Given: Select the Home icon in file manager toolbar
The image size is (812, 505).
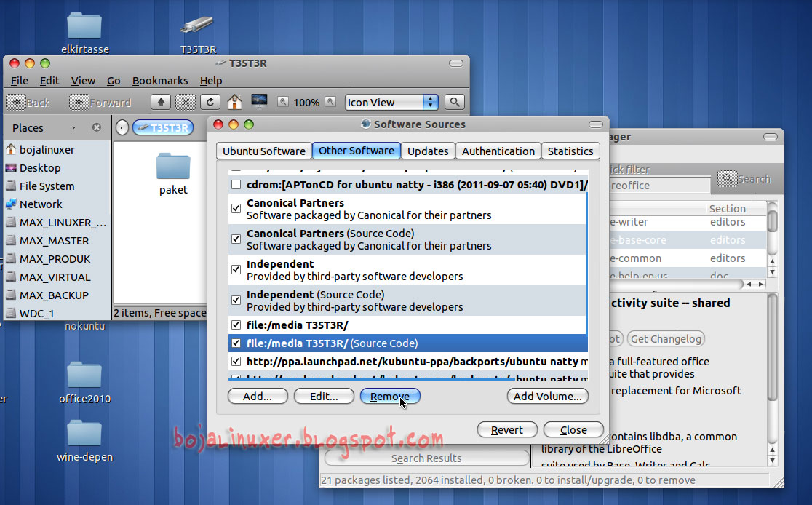Looking at the screenshot, I should (x=234, y=102).
